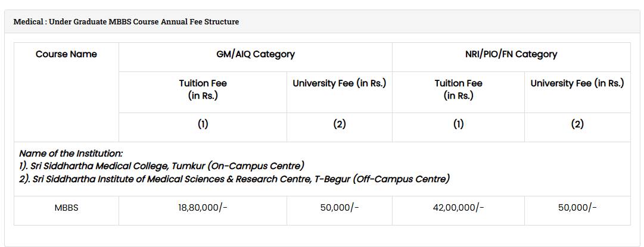Screen dimensions: 644x247
Task: Click Tuition Fee header under NRI/PIO/FN Category
Action: coord(458,89)
